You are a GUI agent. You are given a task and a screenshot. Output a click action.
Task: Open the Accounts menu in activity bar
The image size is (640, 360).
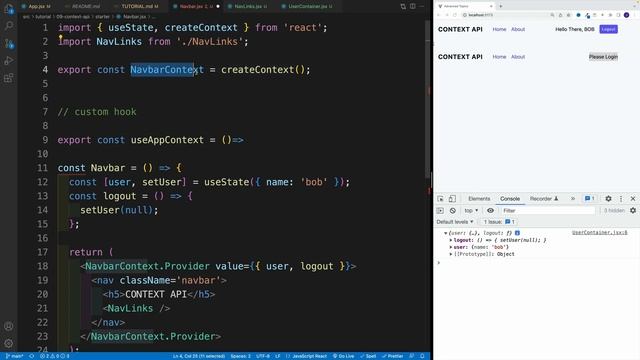[9, 326]
